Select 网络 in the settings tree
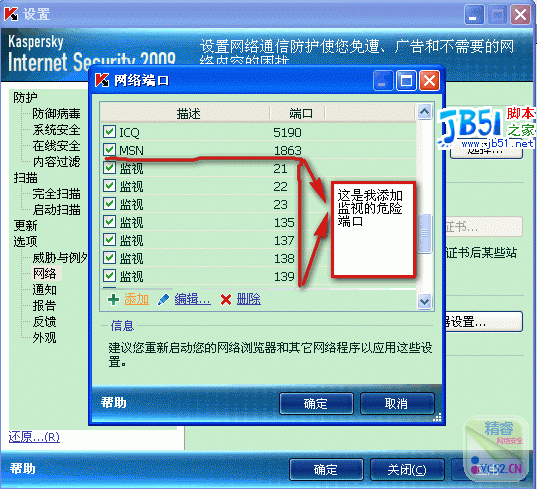This screenshot has height=489, width=537. click(44, 274)
